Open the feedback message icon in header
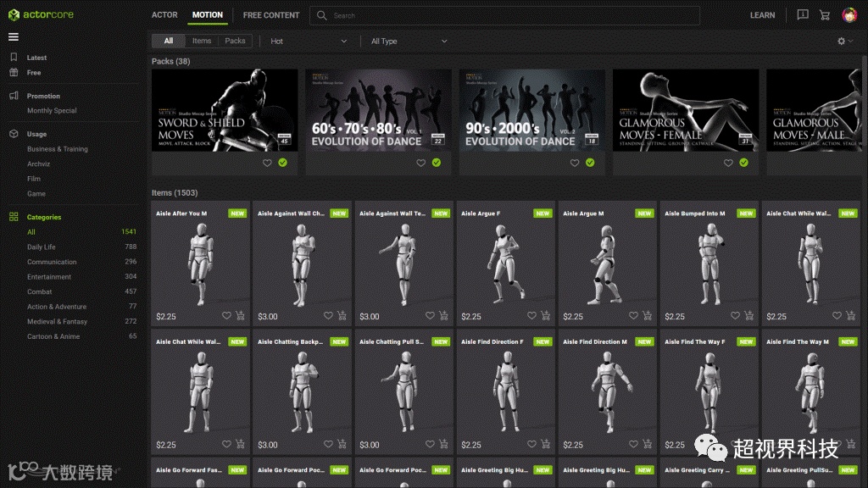868x488 pixels. (x=802, y=15)
